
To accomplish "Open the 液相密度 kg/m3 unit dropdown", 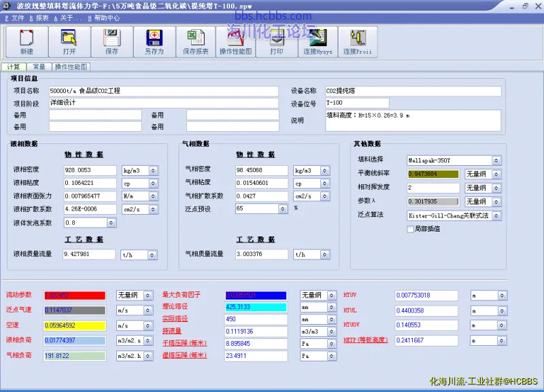I will 153,171.
